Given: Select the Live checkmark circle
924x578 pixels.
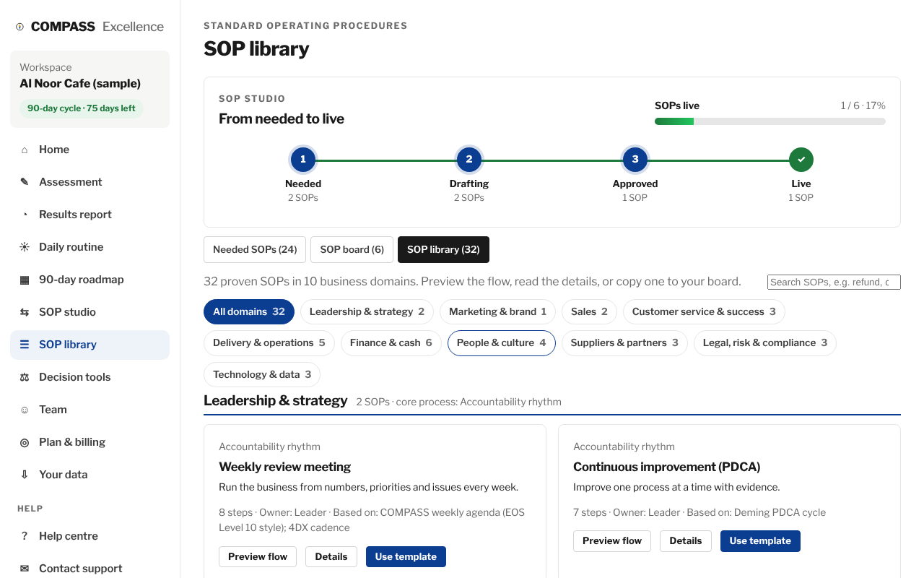Looking at the screenshot, I should (801, 160).
